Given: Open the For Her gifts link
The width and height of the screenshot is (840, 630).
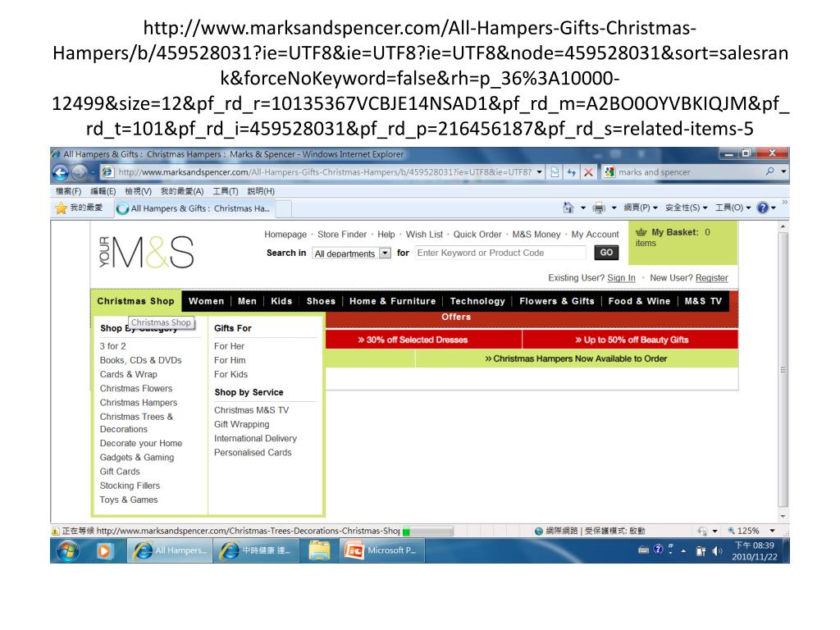Looking at the screenshot, I should tap(230, 346).
